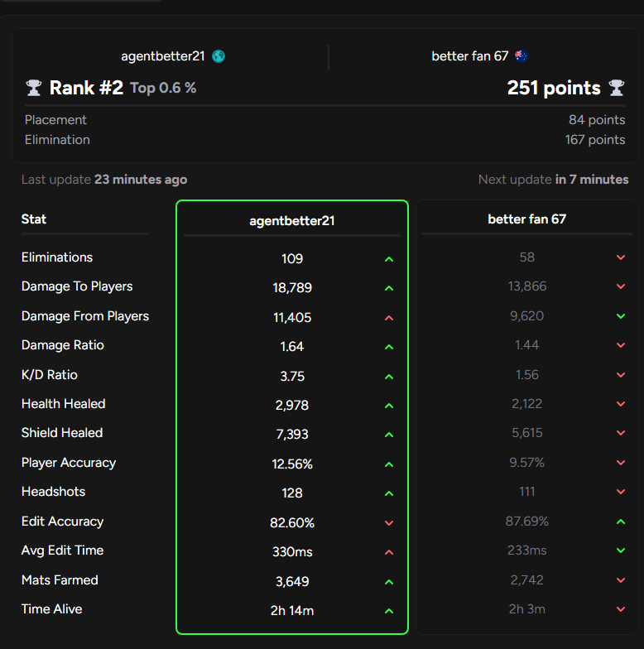Click the green arrow for agentbetter21 K/D Ratio
This screenshot has width=644, height=649.
(x=389, y=377)
